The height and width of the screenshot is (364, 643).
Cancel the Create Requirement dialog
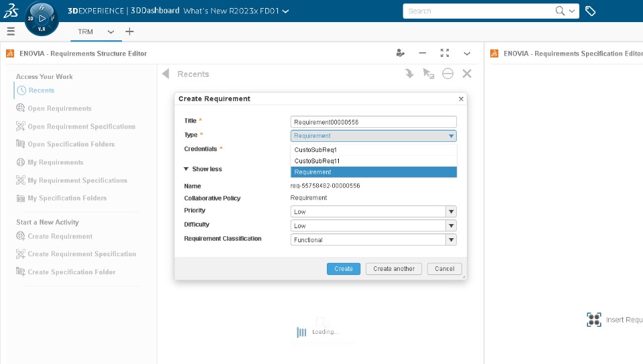point(445,268)
